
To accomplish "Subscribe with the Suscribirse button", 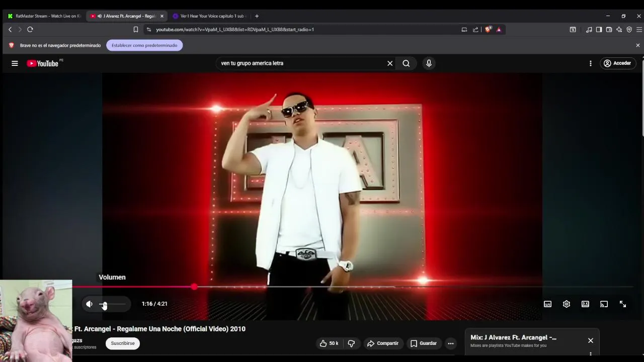I will click(123, 343).
